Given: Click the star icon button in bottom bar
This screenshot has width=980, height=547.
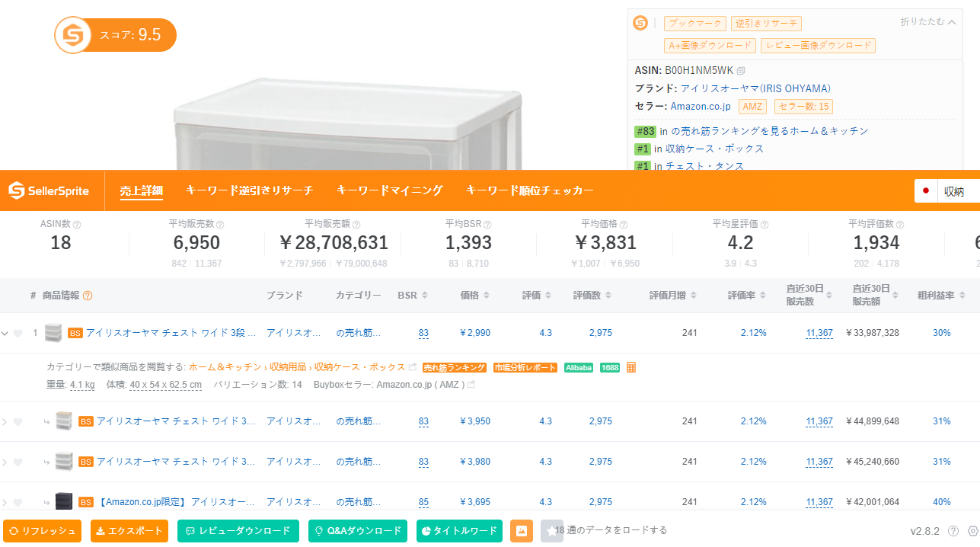Looking at the screenshot, I should coord(552,531).
